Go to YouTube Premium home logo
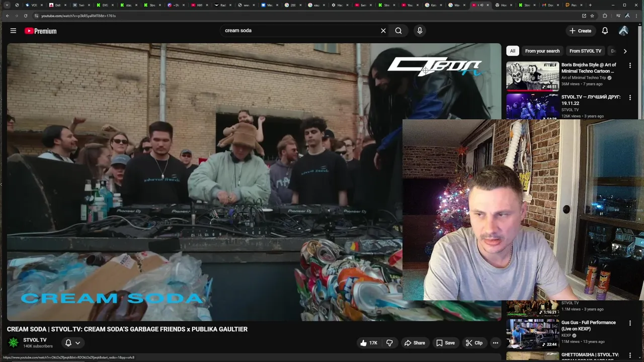 (x=40, y=31)
